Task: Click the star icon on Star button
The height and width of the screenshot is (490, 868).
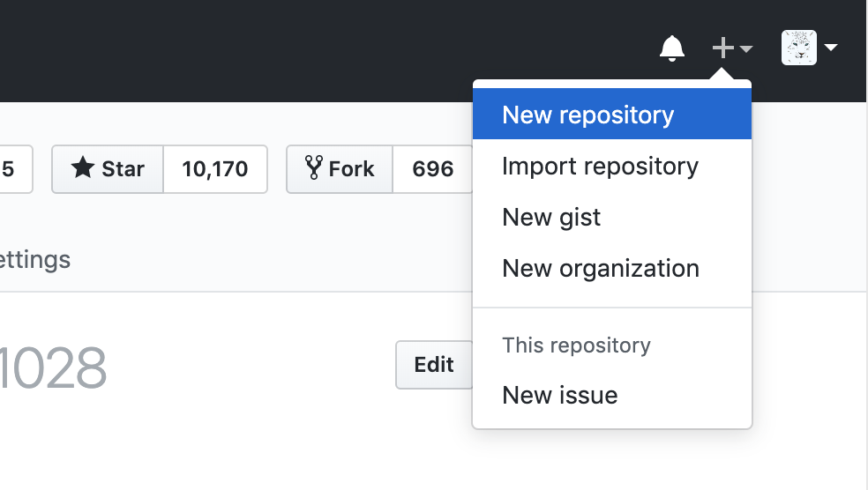Action: [83, 168]
